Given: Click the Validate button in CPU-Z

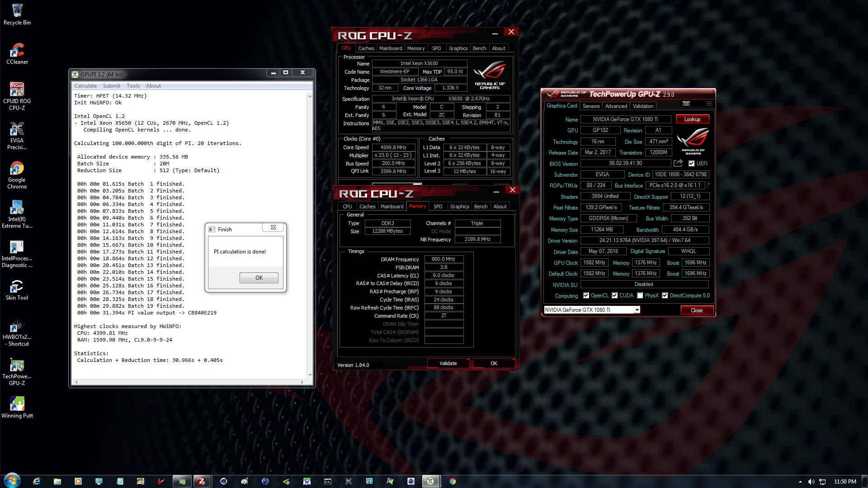Looking at the screenshot, I should pos(448,363).
